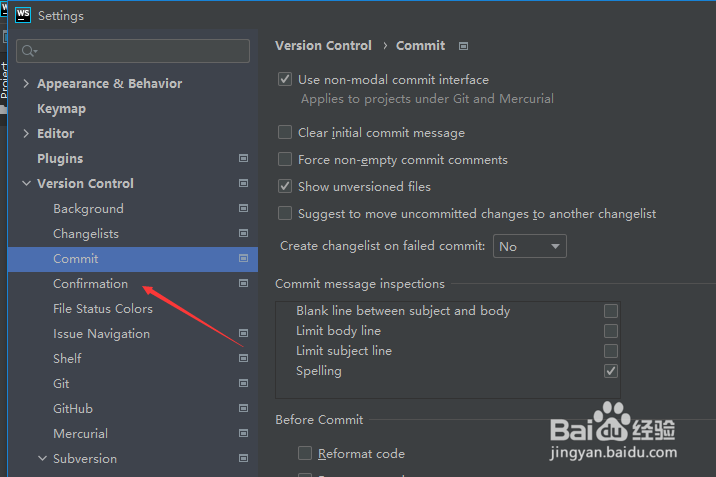The width and height of the screenshot is (716, 477).
Task: Click the settings search input field
Action: pos(140,51)
